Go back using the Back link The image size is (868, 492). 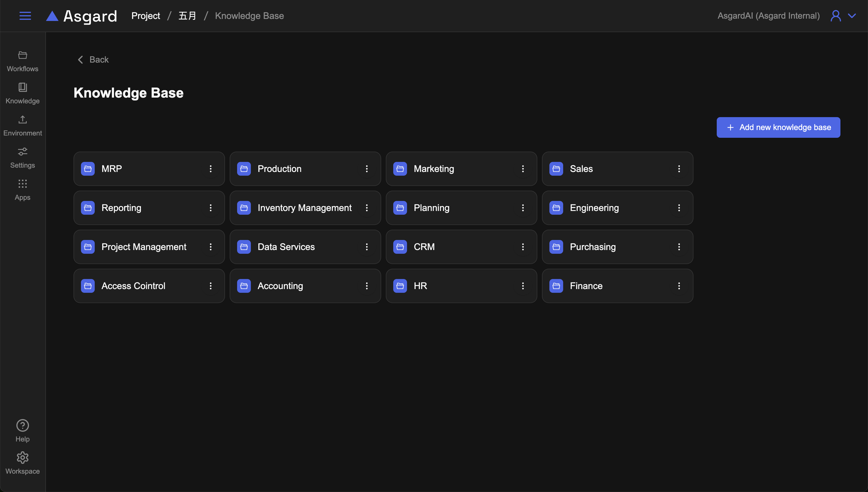tap(93, 60)
